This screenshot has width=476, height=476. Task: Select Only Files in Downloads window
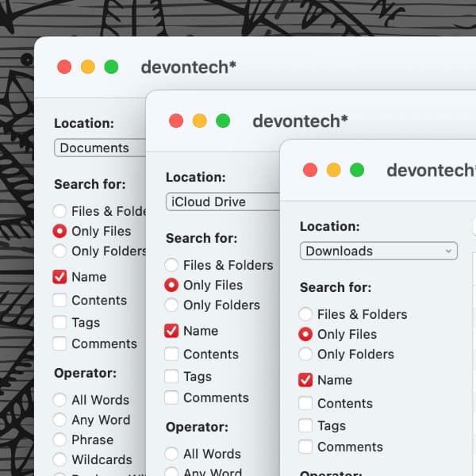305,334
